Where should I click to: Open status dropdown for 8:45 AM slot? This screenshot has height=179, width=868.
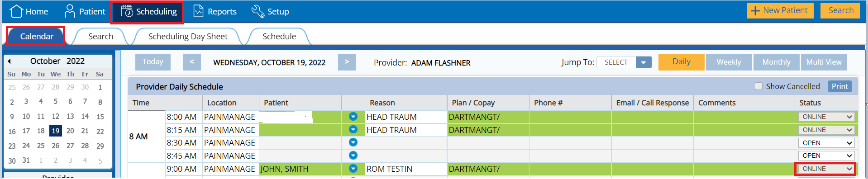tap(826, 155)
